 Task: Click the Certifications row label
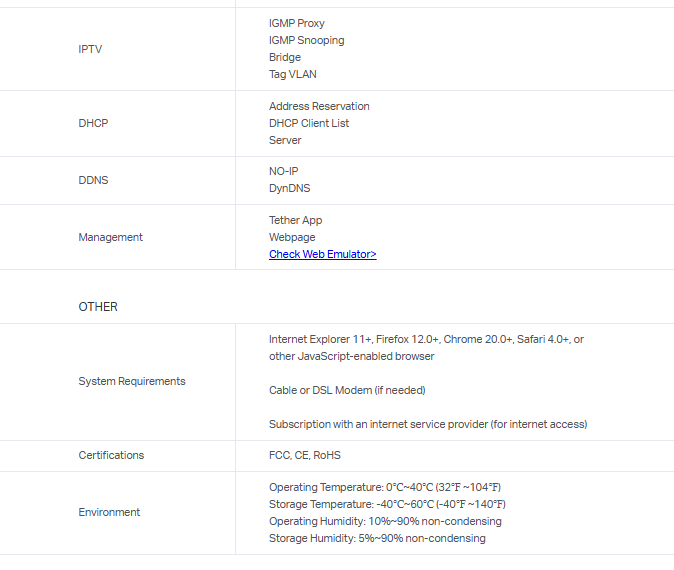coord(111,455)
